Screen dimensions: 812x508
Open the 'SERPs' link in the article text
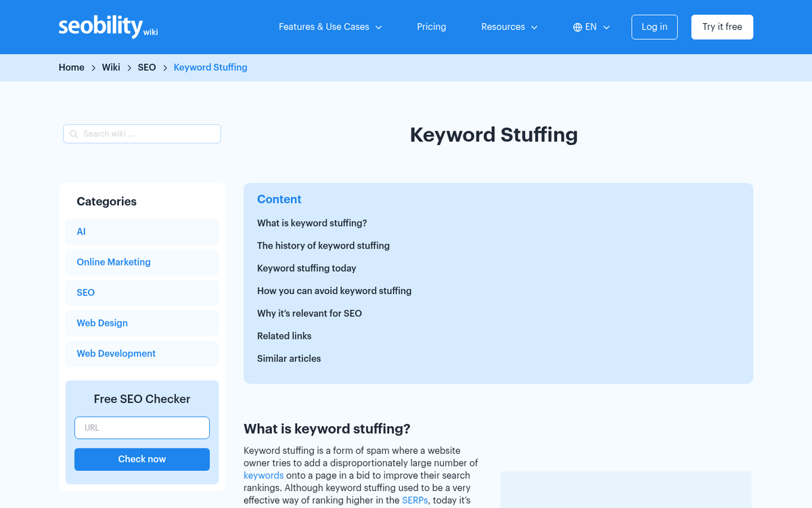[415, 501]
